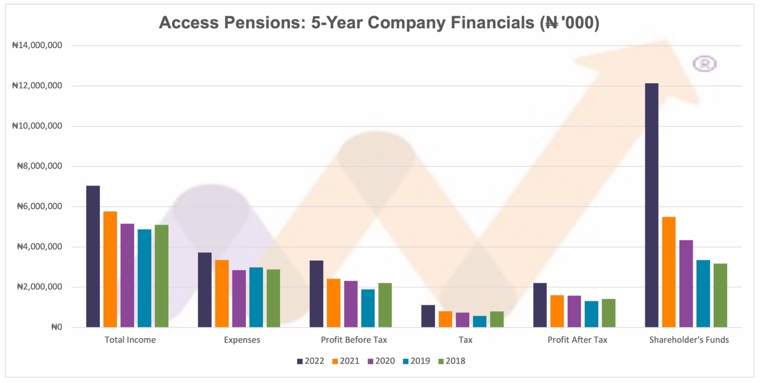760x383 pixels.
Task: Select the 2019 teal legend entry
Action: [x=416, y=361]
